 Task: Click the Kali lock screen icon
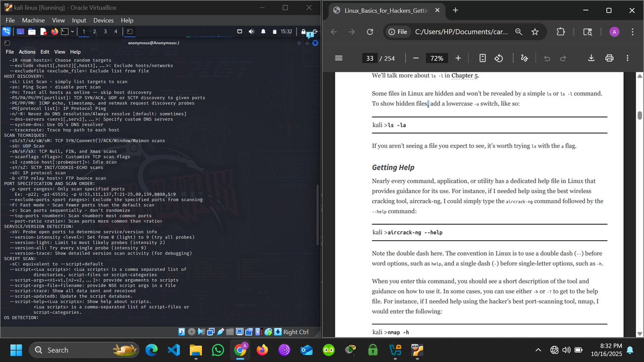pyautogui.click(x=304, y=32)
